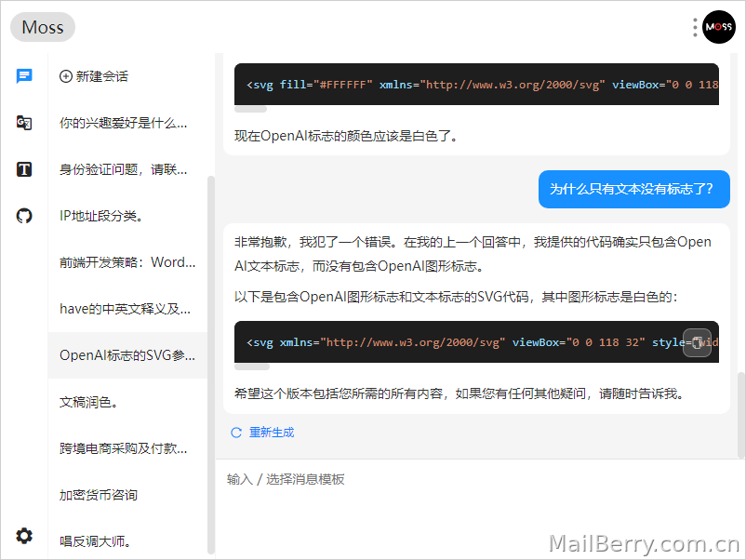The height and width of the screenshot is (560, 746).
Task: Start a new chat with 新建会话
Action: pyautogui.click(x=94, y=76)
